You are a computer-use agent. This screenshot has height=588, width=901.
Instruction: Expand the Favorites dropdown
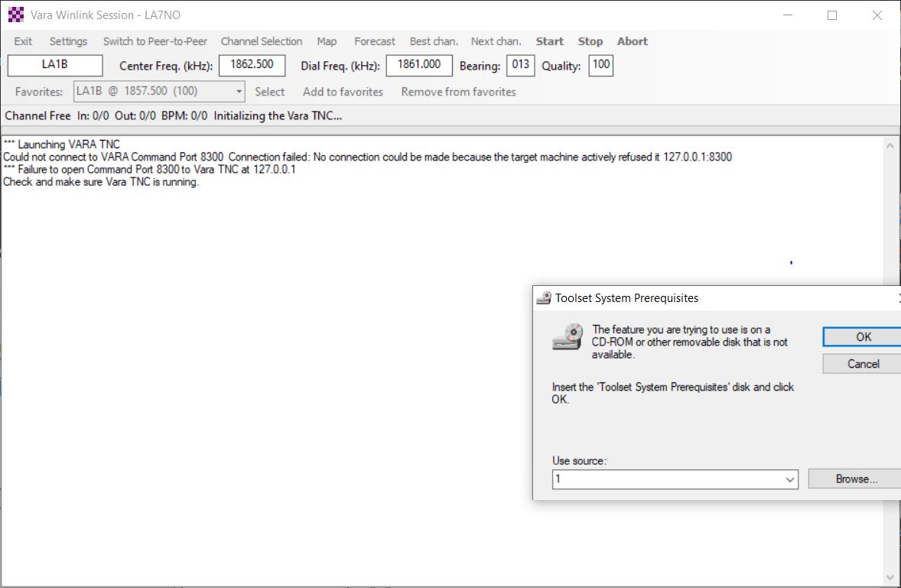pos(239,91)
